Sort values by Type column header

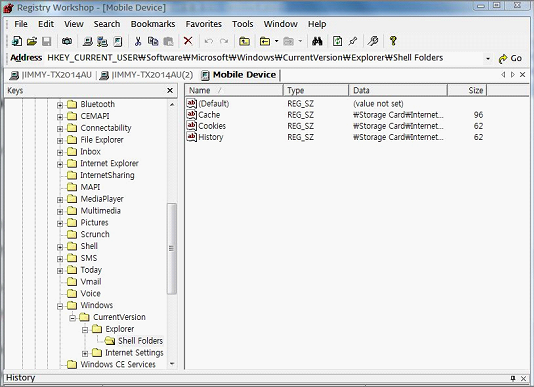316,90
